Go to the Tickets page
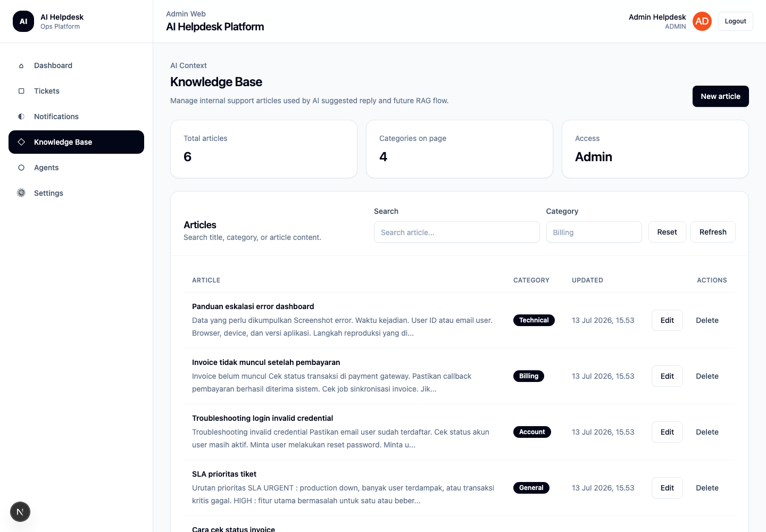 click(76, 91)
